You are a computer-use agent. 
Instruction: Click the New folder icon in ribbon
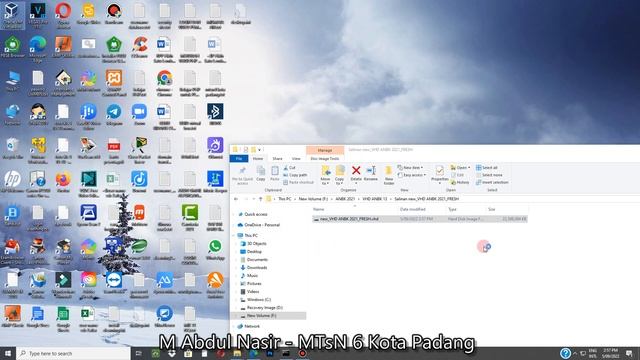pos(389,171)
